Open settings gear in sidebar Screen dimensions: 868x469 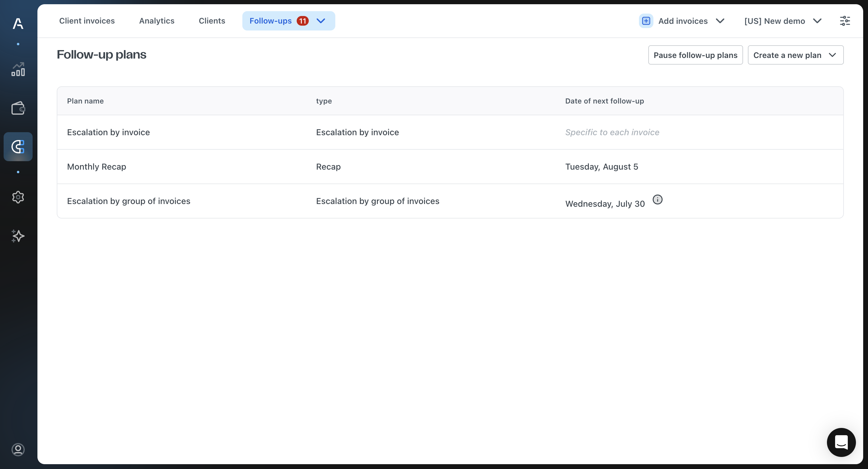[18, 197]
